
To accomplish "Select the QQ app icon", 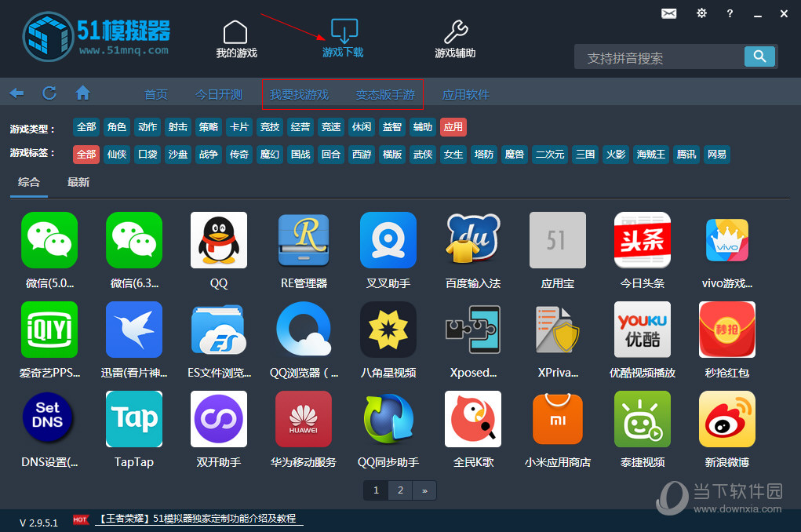I will tap(218, 240).
